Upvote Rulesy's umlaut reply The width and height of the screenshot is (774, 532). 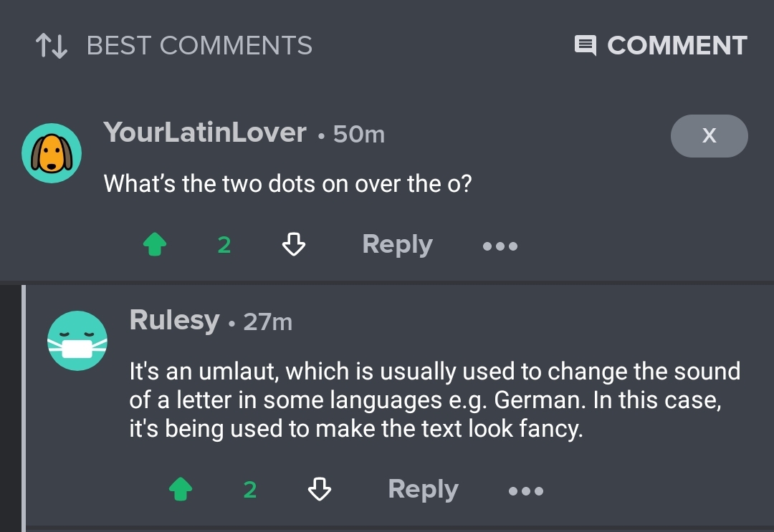pos(181,490)
